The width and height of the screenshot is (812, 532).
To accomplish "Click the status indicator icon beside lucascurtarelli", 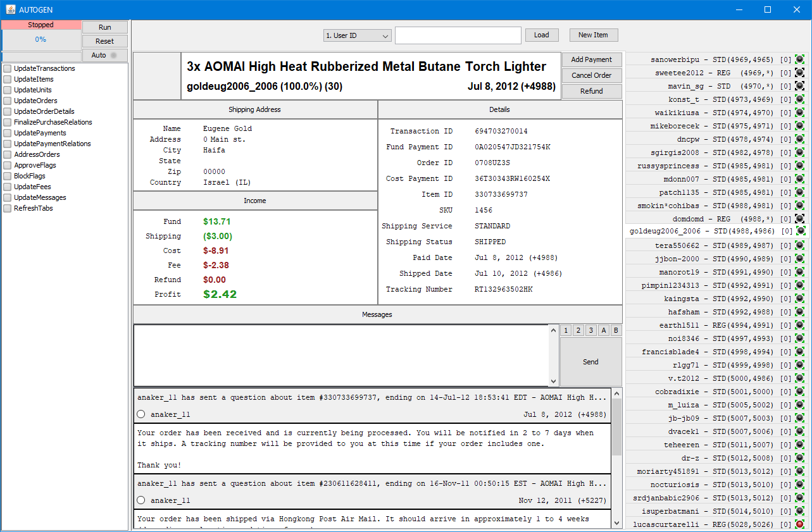I will click(800, 524).
